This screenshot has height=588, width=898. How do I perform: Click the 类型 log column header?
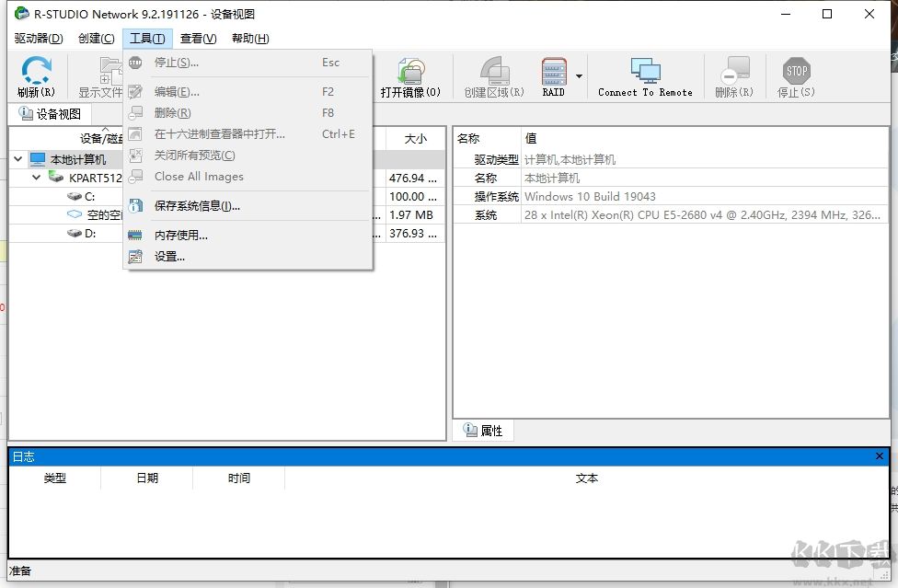[55, 478]
